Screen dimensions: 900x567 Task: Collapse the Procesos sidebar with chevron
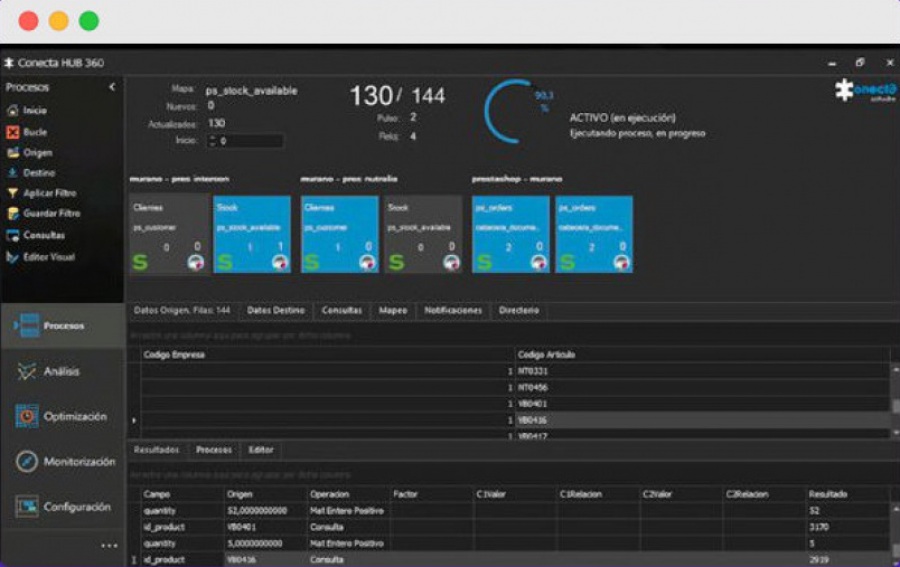click(x=112, y=87)
